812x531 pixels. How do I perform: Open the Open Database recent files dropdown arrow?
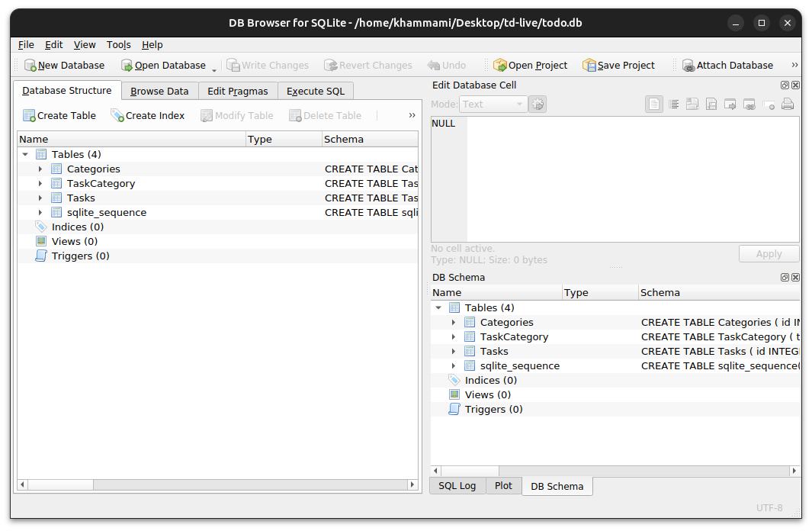coord(214,69)
